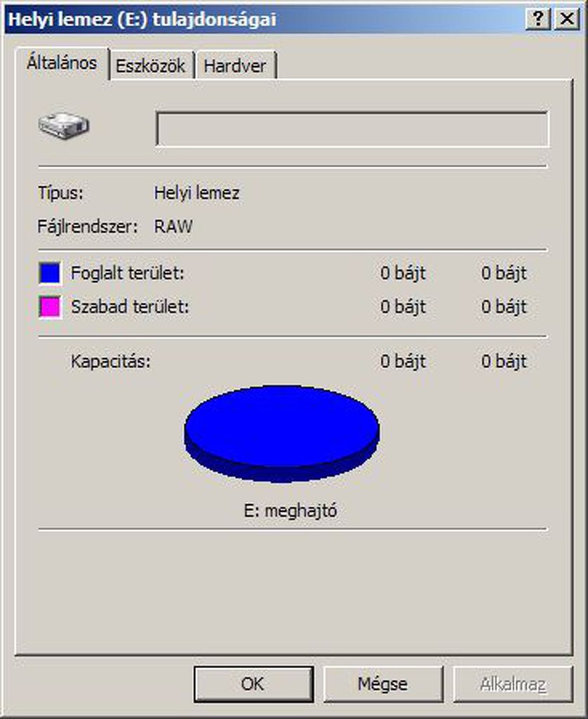Click the Alkalmaz button
This screenshot has height=719, width=588.
513,684
